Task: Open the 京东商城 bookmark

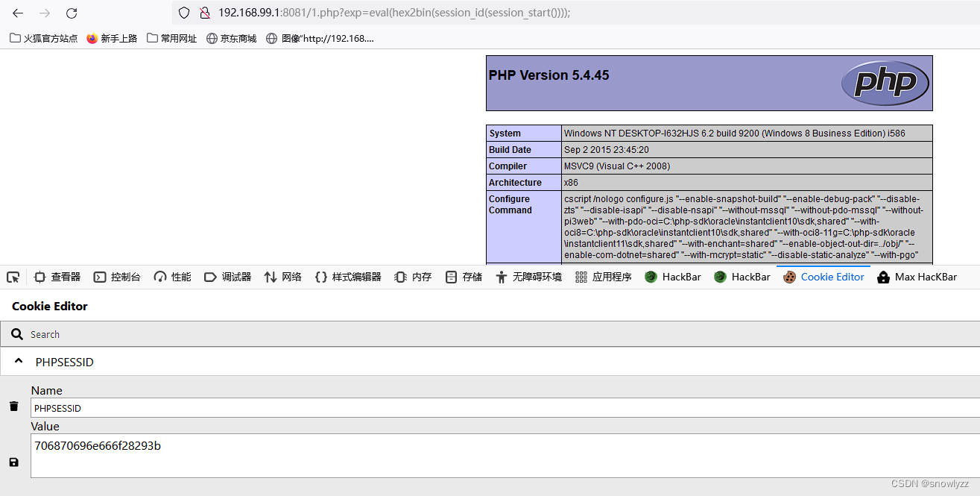Action: click(231, 38)
